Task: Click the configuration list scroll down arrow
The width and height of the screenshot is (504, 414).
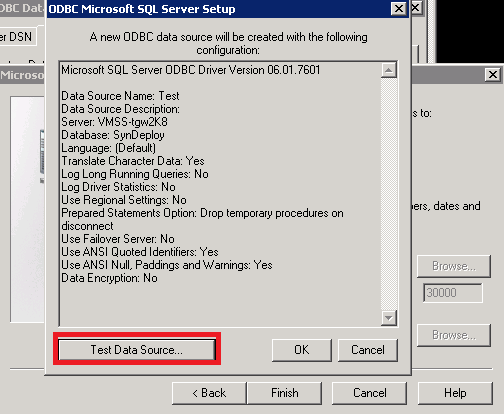Action: pos(389,317)
